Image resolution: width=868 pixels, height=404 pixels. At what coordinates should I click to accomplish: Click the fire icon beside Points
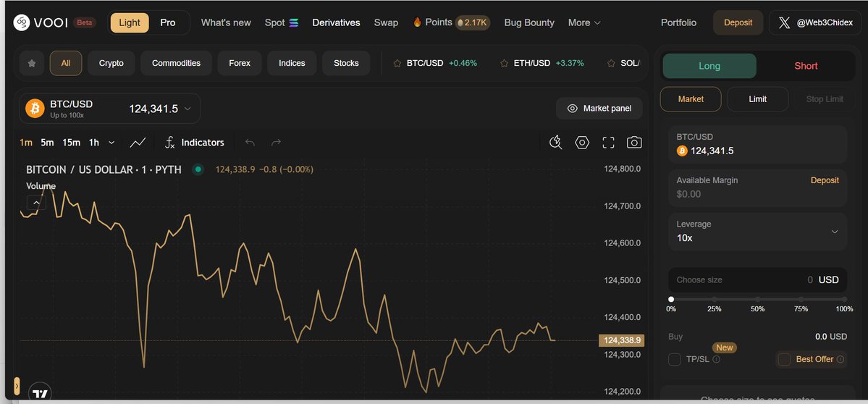click(418, 22)
